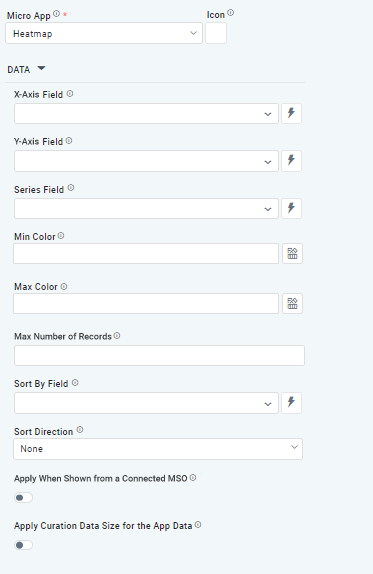Click the info icon next to Max Number of Records
The height and width of the screenshot is (574, 373).
click(x=117, y=336)
